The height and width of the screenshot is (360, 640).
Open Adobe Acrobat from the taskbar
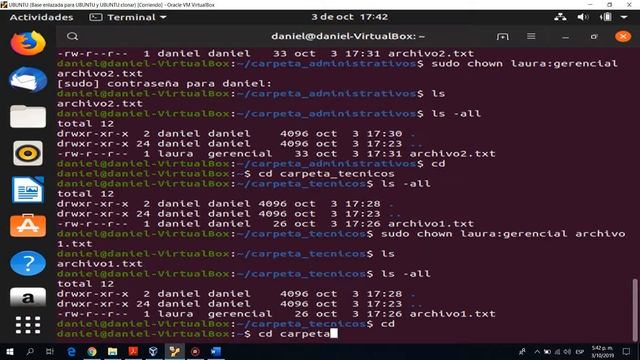pos(133,351)
